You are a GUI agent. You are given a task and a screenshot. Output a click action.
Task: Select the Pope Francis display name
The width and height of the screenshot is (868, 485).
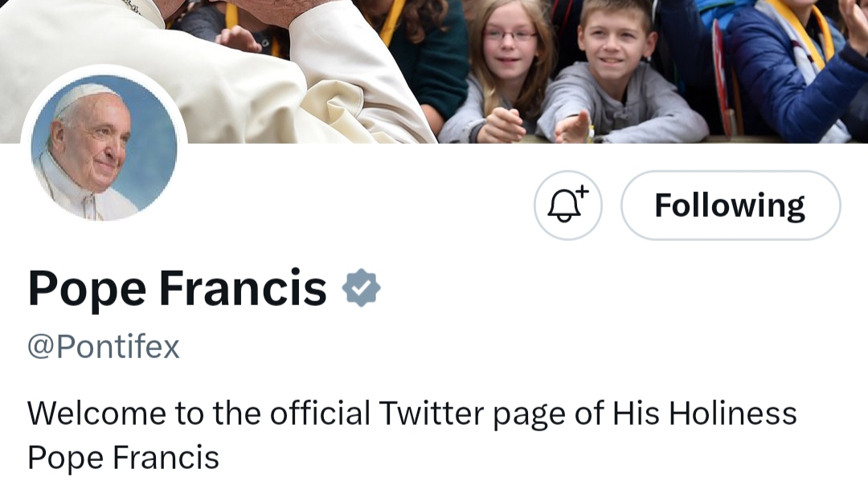click(177, 289)
